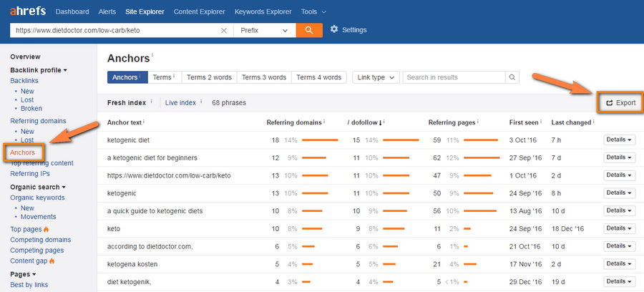Viewport: 644px width, 292px height.
Task: Select the Terms 4 words tab
Action: click(319, 77)
